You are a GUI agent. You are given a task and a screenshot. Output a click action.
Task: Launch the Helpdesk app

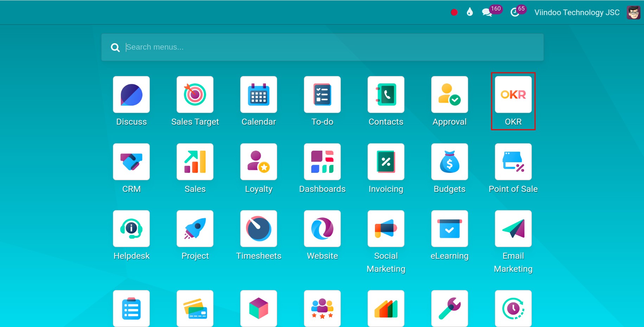131,229
